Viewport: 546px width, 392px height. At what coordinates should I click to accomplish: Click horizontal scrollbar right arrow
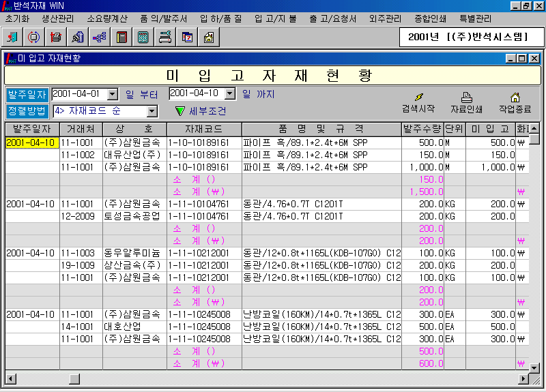pyautogui.click(x=524, y=378)
